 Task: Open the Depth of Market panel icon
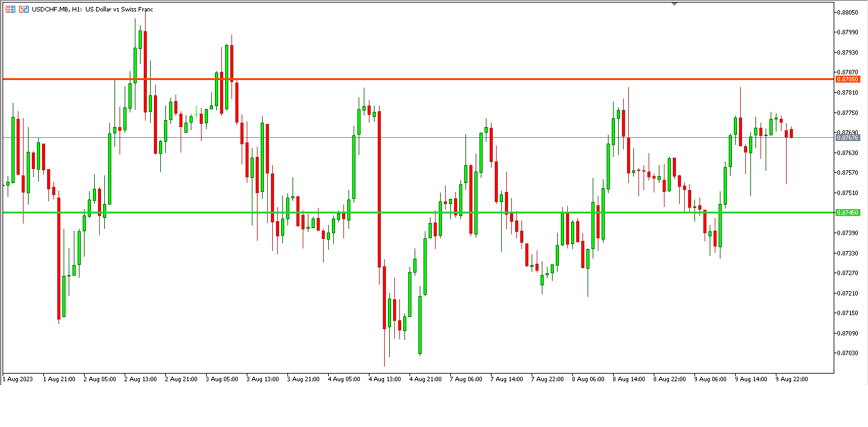[x=11, y=10]
